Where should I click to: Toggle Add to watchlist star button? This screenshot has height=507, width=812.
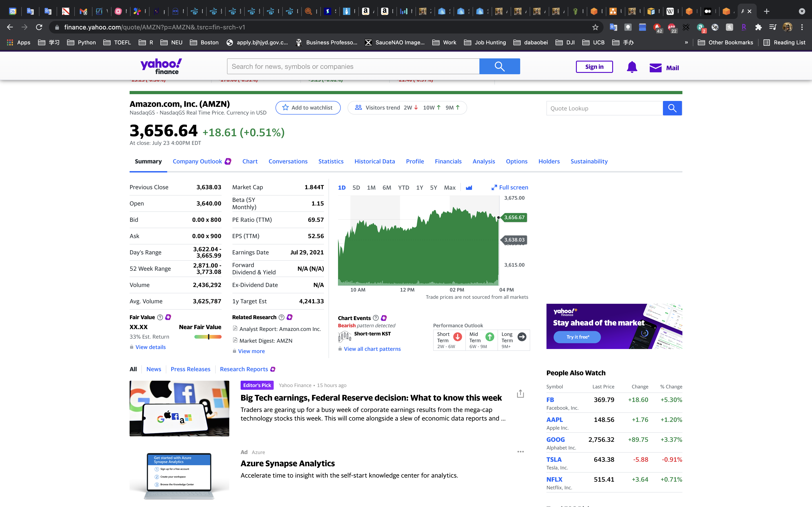click(308, 108)
